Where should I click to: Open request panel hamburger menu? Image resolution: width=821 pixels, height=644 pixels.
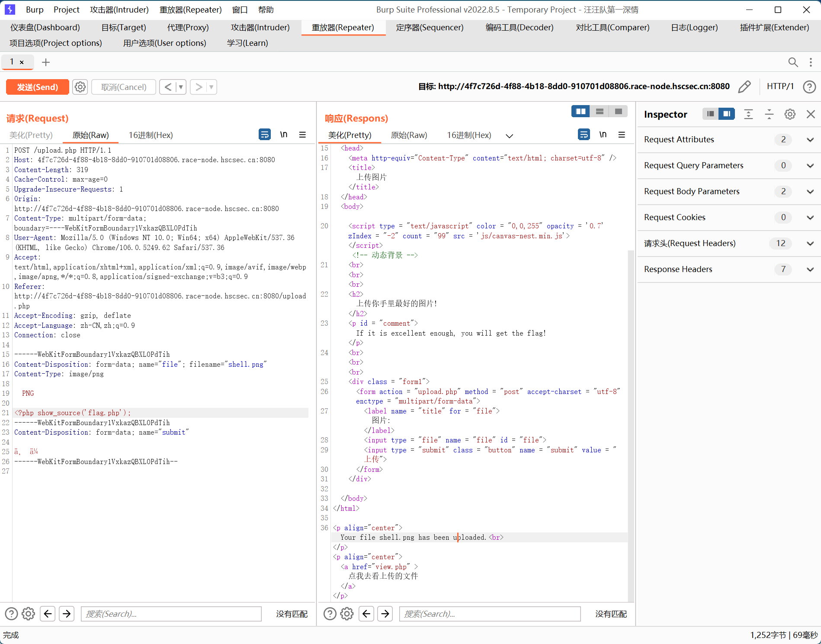(302, 135)
